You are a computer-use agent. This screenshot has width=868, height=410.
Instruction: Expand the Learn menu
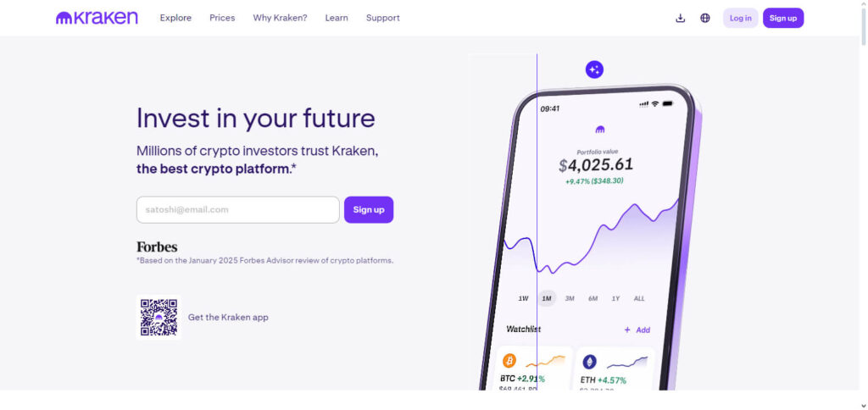[x=337, y=18]
